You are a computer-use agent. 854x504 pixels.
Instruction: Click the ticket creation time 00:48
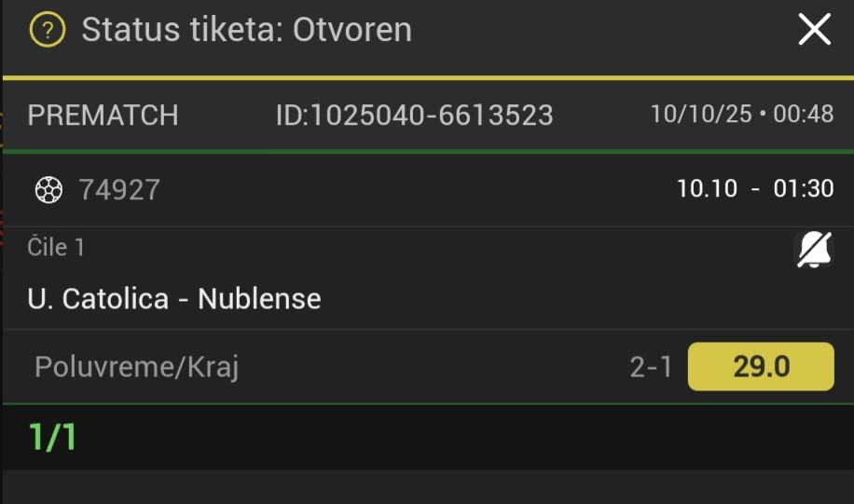pyautogui.click(x=804, y=115)
